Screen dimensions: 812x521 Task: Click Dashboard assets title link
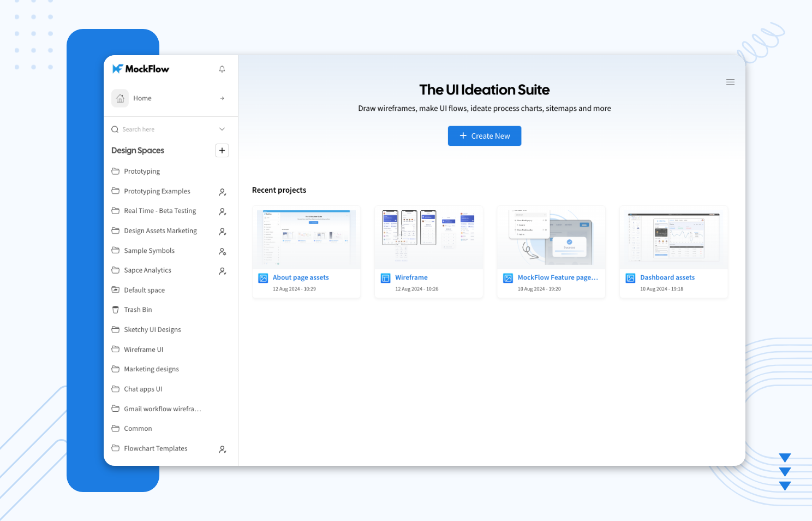tap(667, 277)
